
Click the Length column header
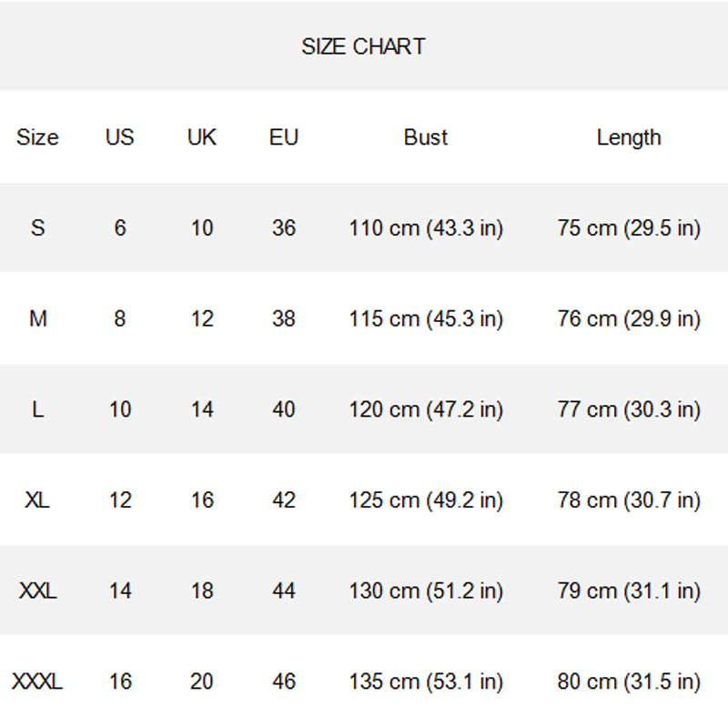[629, 138]
